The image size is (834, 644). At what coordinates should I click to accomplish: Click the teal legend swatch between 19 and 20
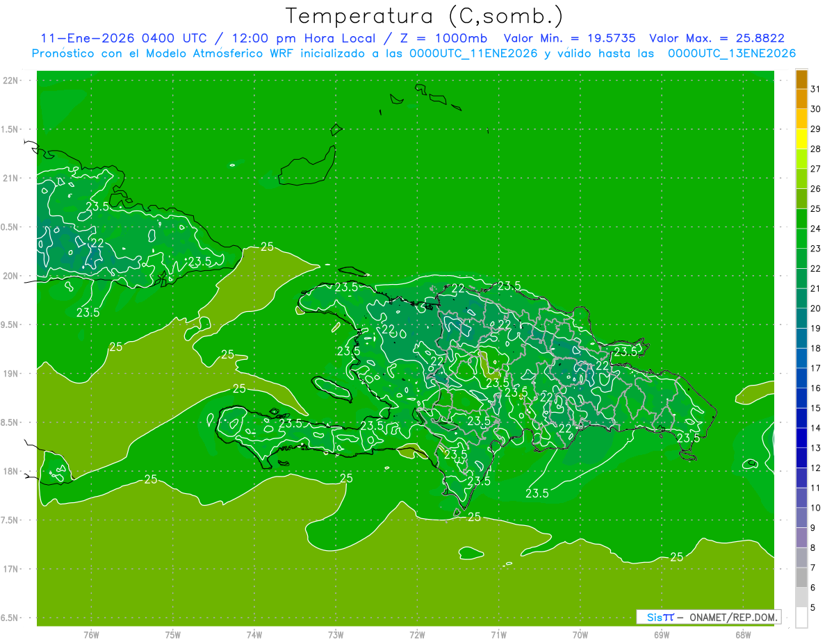(x=801, y=318)
